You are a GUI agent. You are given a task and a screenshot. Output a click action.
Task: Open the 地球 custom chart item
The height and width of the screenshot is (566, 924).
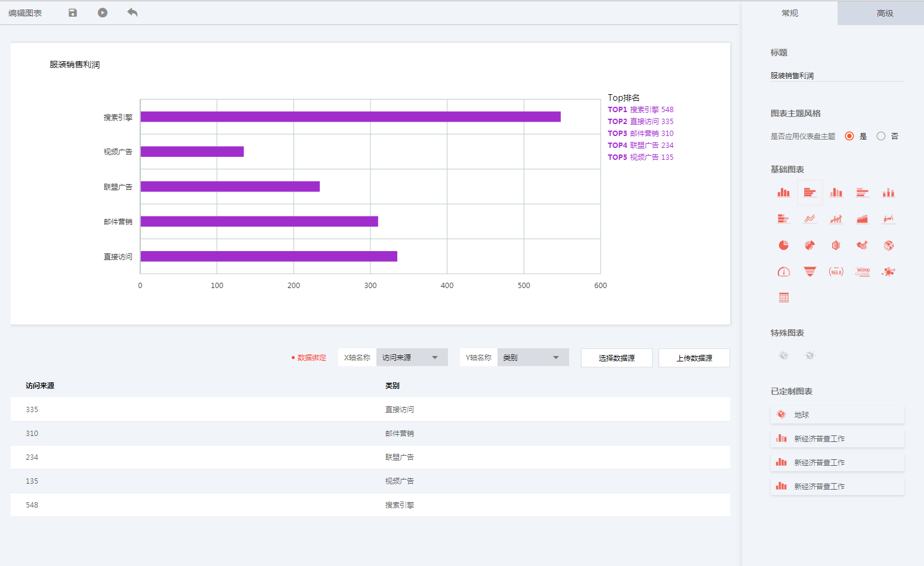tap(837, 415)
